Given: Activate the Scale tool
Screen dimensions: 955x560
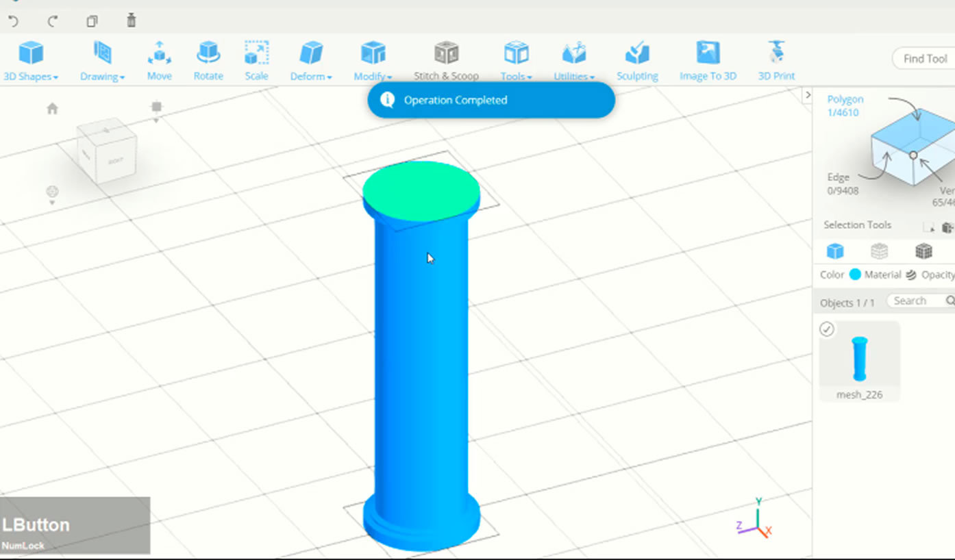Looking at the screenshot, I should [x=256, y=61].
